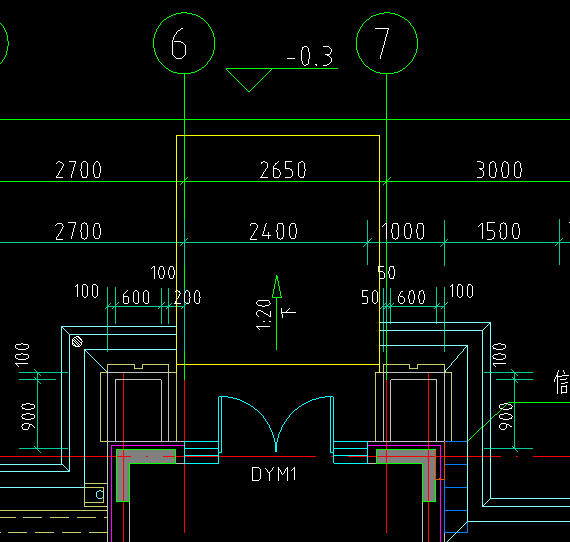Viewport: 570px width, 542px height.
Task: Select the 200 dimension near axis 6
Action: pyautogui.click(x=187, y=297)
